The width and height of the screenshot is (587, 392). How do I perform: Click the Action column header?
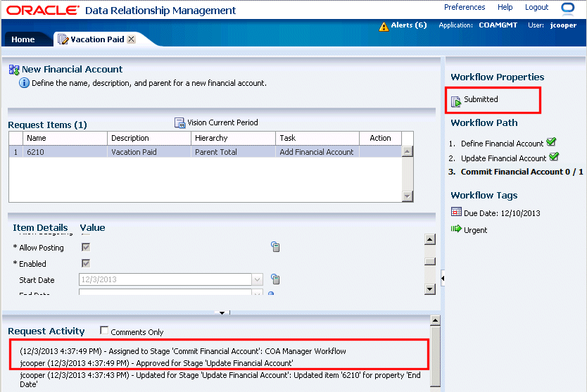(x=380, y=138)
